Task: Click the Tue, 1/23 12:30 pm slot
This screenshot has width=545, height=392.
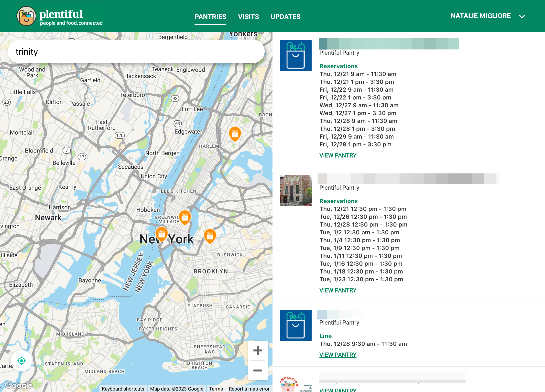Action: (361, 279)
